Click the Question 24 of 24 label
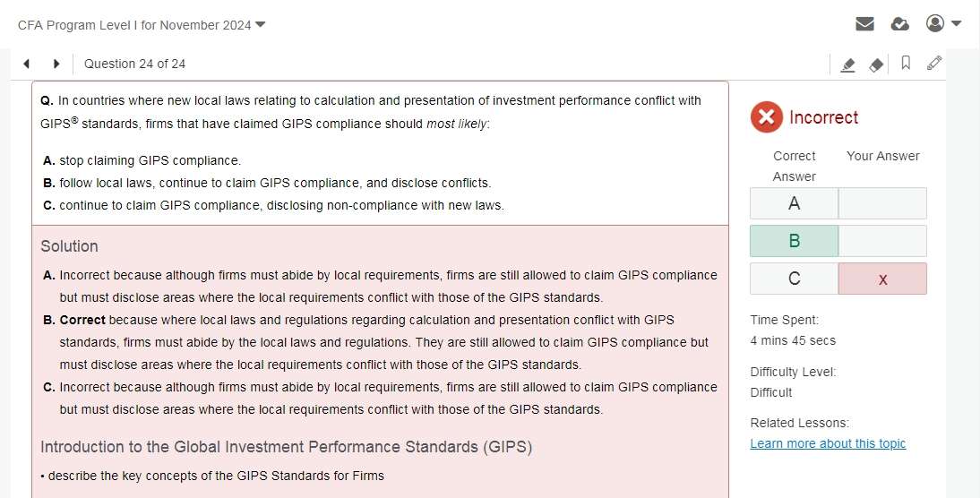The image size is (980, 498). tap(134, 64)
